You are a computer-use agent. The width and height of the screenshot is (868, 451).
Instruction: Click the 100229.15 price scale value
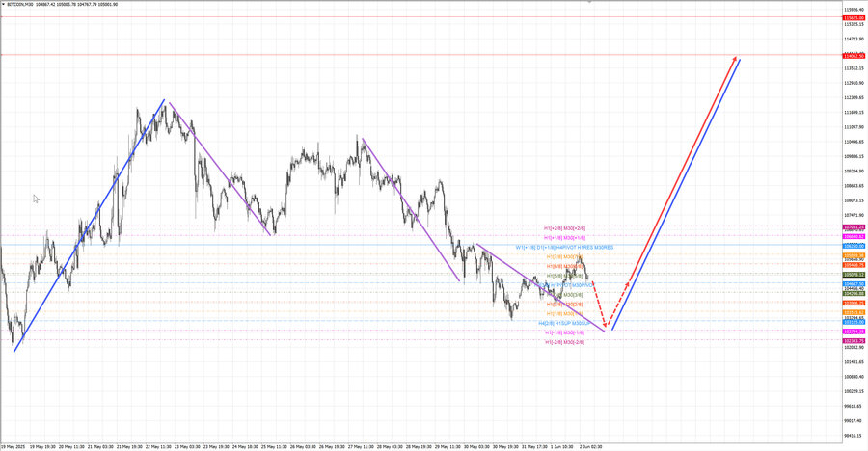point(854,391)
